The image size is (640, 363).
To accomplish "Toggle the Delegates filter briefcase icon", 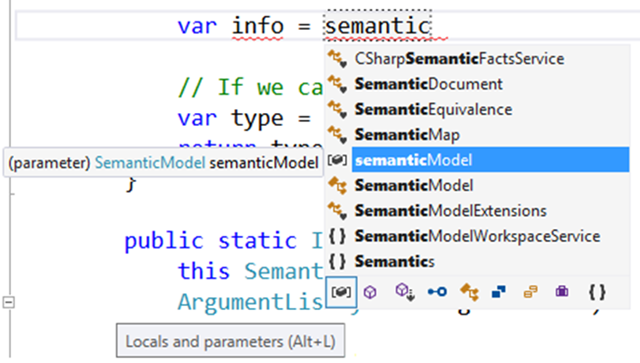I will [562, 292].
